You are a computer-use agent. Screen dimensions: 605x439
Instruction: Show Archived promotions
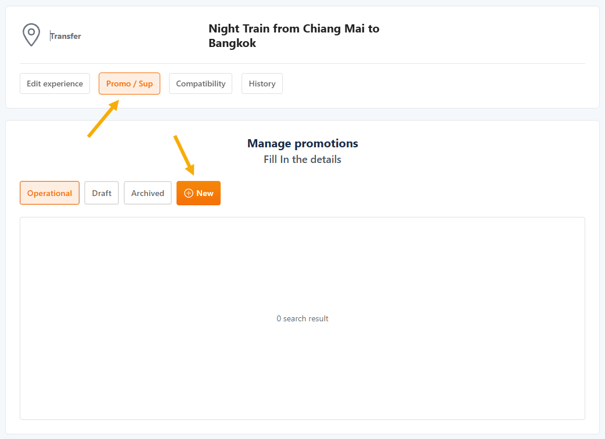147,193
